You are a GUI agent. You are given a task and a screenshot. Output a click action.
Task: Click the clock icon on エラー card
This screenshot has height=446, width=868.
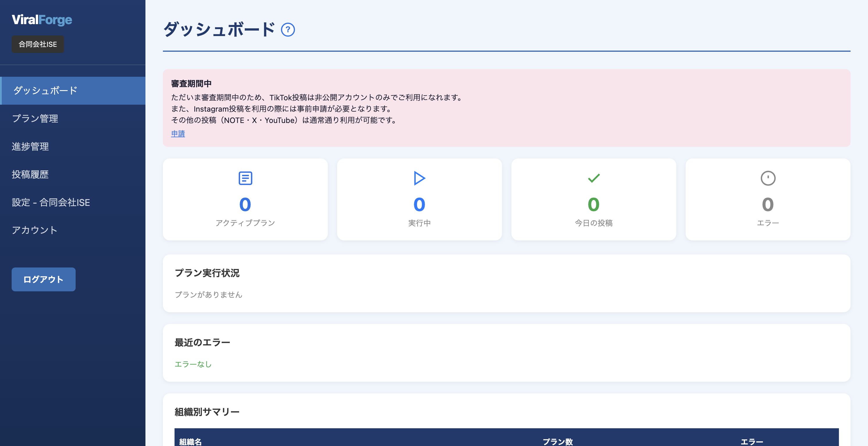[x=768, y=178]
